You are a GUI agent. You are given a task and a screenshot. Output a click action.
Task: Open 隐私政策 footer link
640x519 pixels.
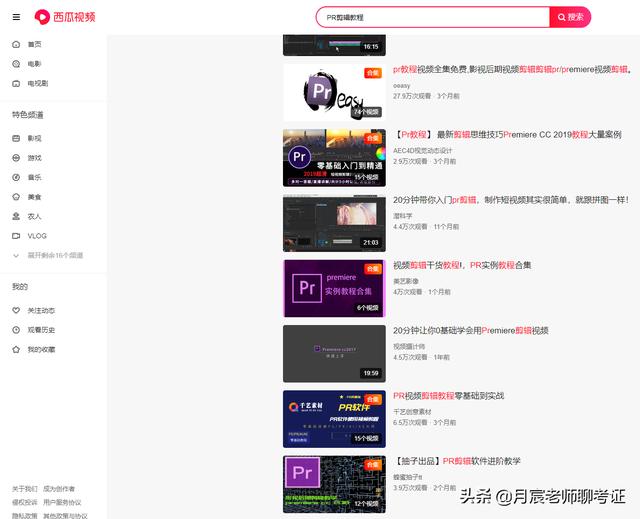point(24,516)
